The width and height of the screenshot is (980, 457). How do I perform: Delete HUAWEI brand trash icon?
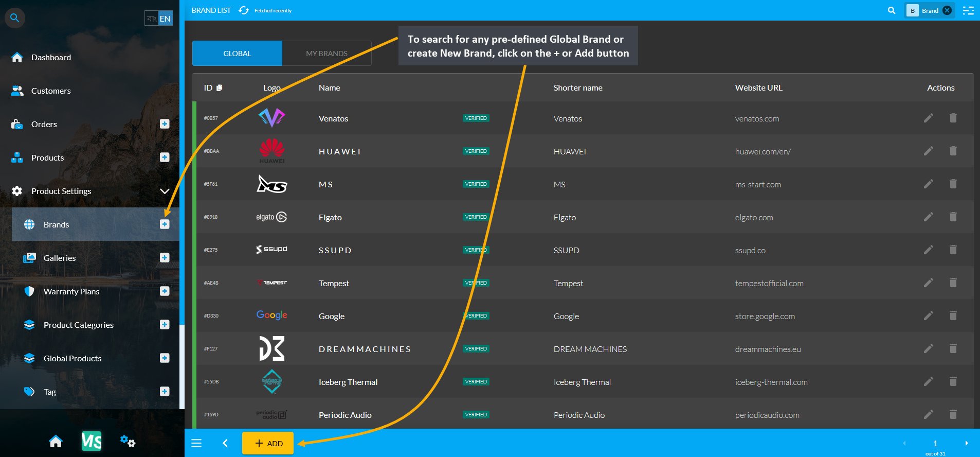pyautogui.click(x=953, y=151)
